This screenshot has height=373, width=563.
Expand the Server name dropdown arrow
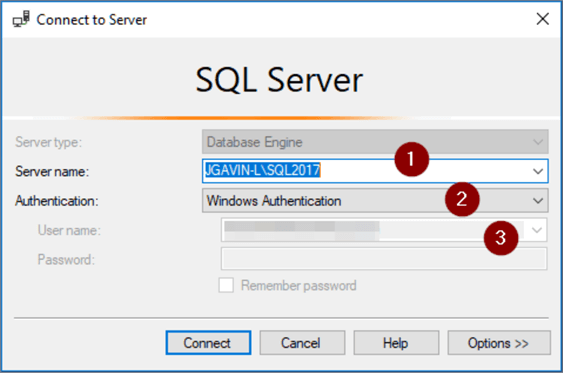click(x=538, y=171)
